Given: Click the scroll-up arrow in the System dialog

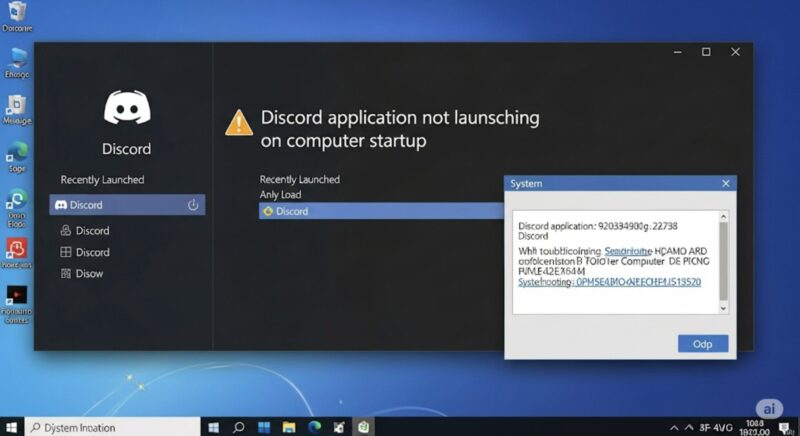Looking at the screenshot, I should pyautogui.click(x=723, y=217).
